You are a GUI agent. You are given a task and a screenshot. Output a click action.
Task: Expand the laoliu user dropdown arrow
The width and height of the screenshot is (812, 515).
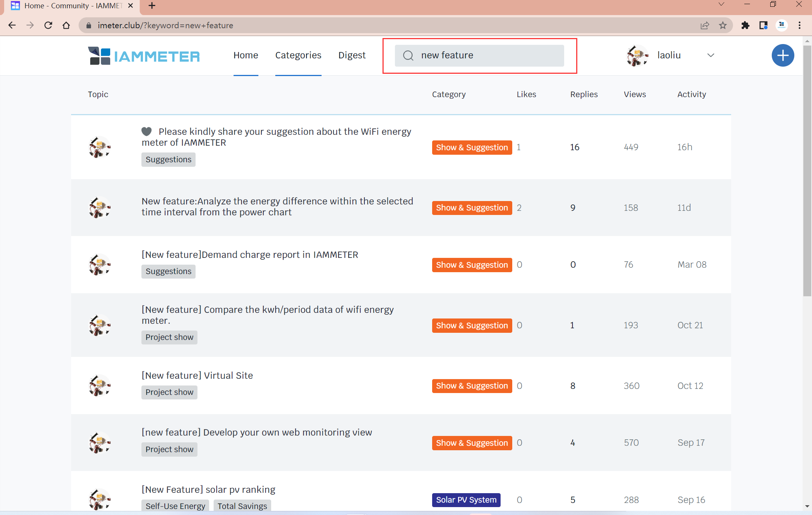pyautogui.click(x=710, y=55)
